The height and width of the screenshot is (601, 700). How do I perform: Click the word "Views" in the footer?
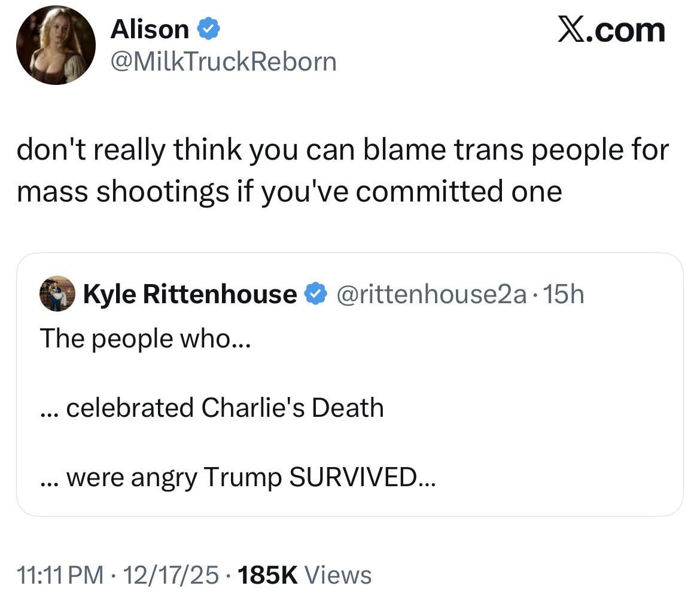point(338,575)
